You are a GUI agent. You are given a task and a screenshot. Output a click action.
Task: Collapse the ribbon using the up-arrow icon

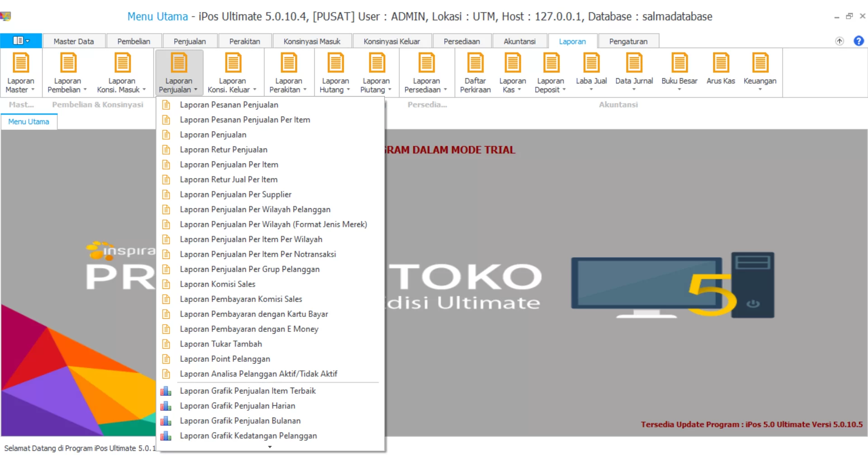tap(840, 41)
